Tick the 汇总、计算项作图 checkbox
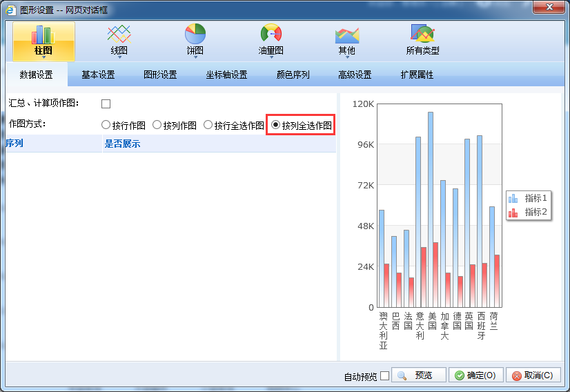570x392 pixels. (x=106, y=104)
